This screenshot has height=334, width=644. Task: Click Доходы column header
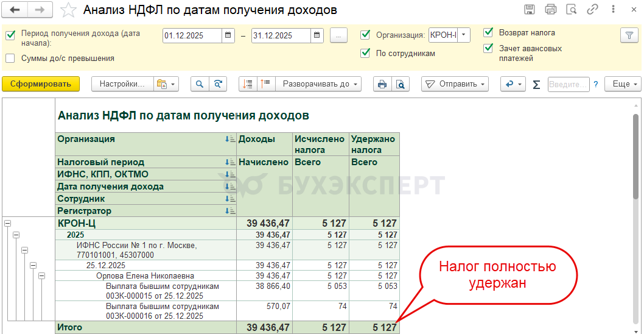click(265, 144)
